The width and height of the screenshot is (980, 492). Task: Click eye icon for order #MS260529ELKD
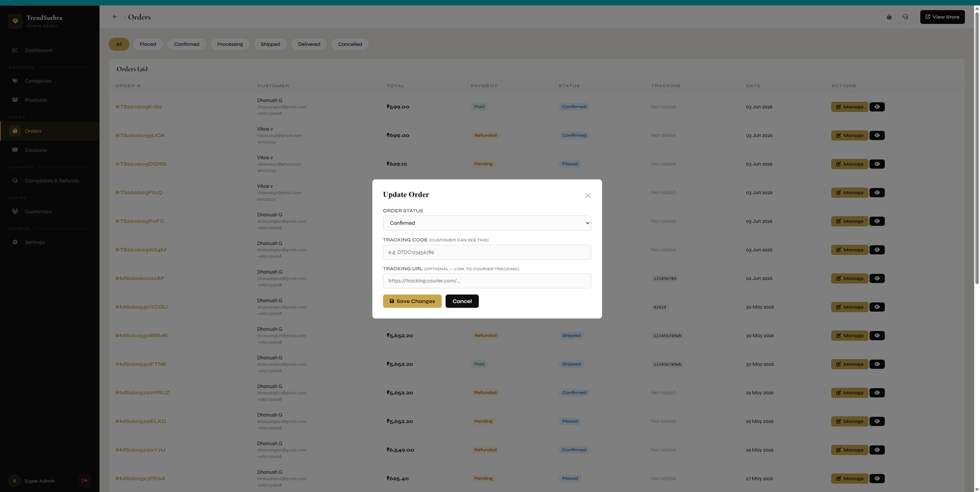877,421
